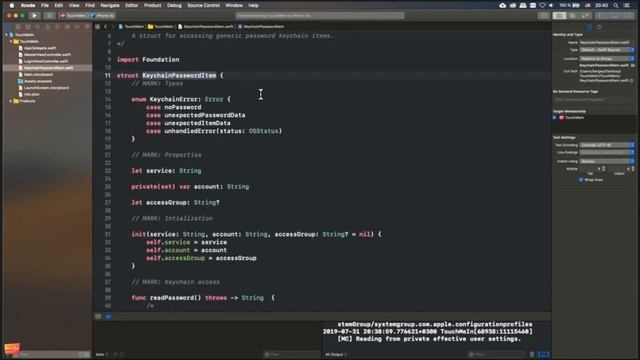Adjust the tab width stepper
This screenshot has width=640, height=360.
point(604,169)
